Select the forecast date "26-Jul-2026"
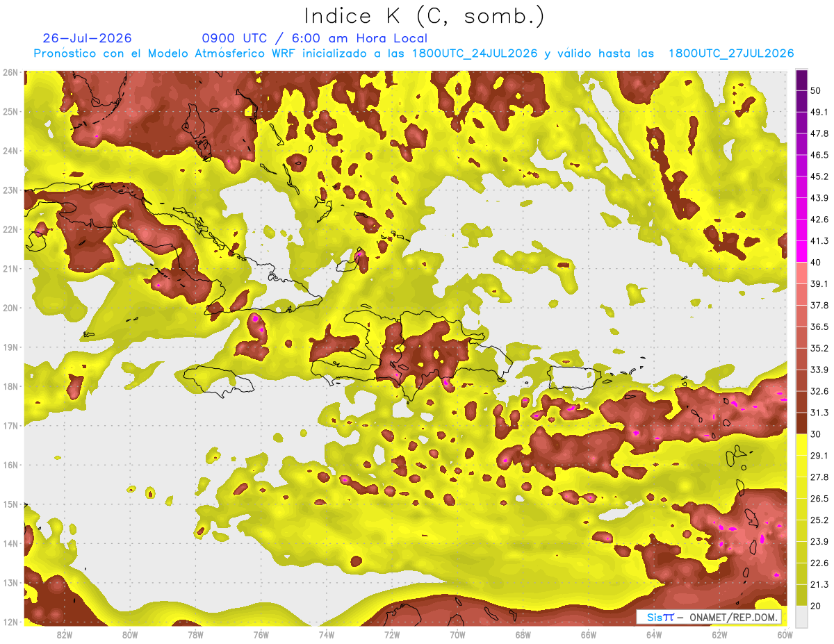 point(87,38)
